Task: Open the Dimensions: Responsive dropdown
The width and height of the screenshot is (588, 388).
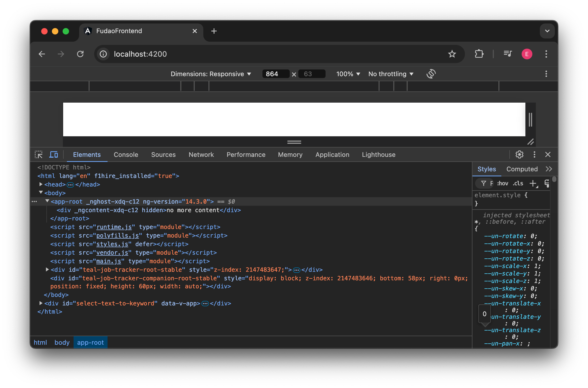Action: click(211, 74)
